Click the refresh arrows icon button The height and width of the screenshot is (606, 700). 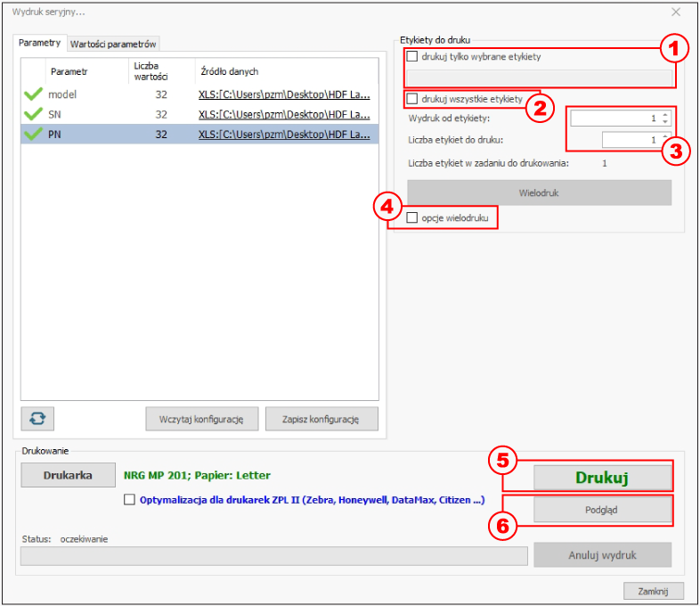(37, 419)
